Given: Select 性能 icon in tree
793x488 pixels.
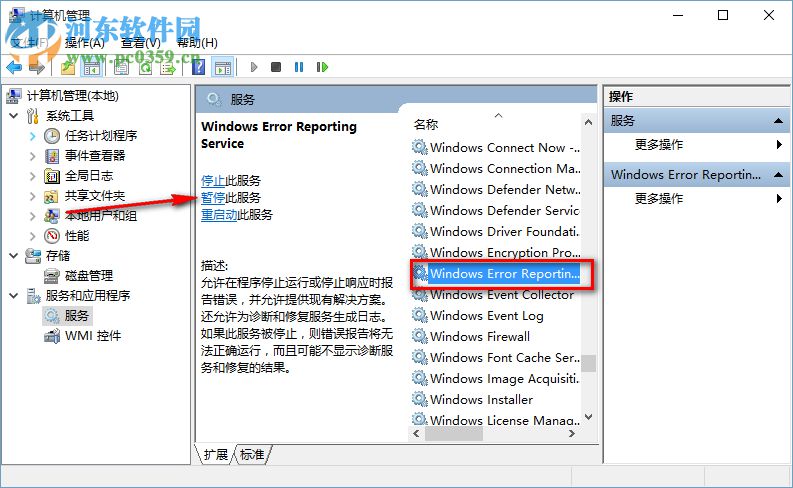Looking at the screenshot, I should click(x=52, y=236).
